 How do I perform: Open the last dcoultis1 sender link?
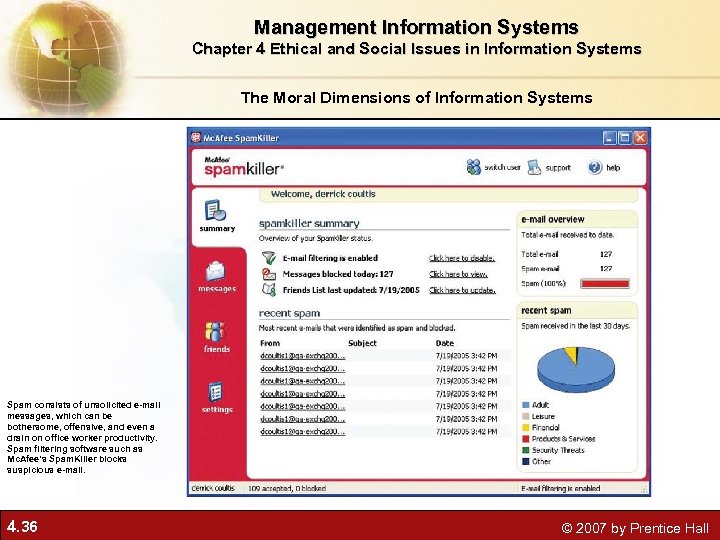[303, 432]
